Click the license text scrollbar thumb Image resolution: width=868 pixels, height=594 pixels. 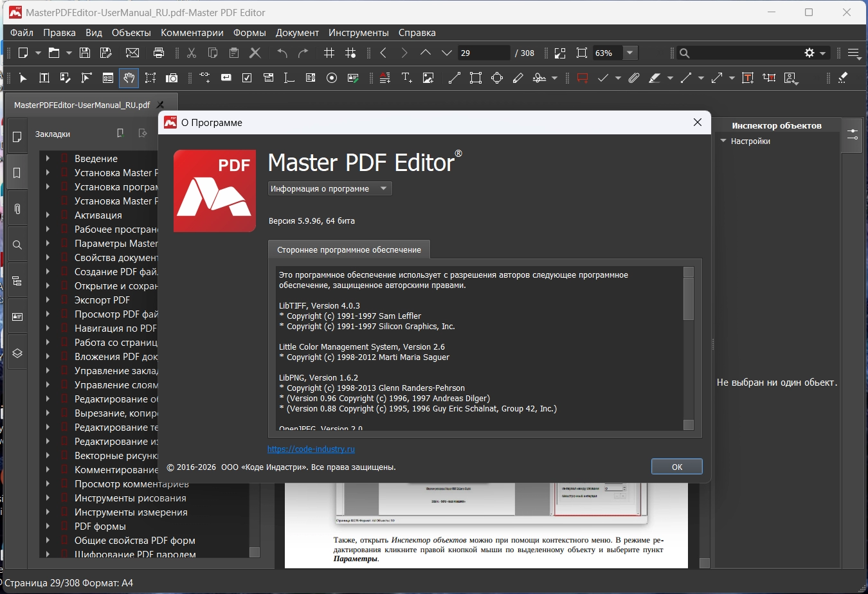[689, 299]
